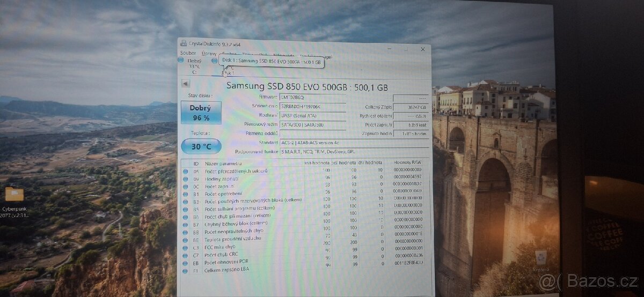Select ECC míra chyb text

pyautogui.click(x=221, y=247)
